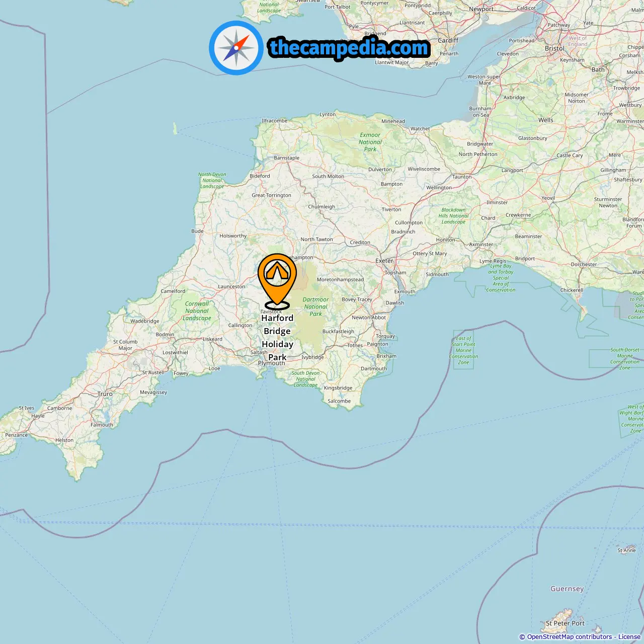The height and width of the screenshot is (644, 644).
Task: Select the Plymouth city label
Action: pyautogui.click(x=272, y=363)
